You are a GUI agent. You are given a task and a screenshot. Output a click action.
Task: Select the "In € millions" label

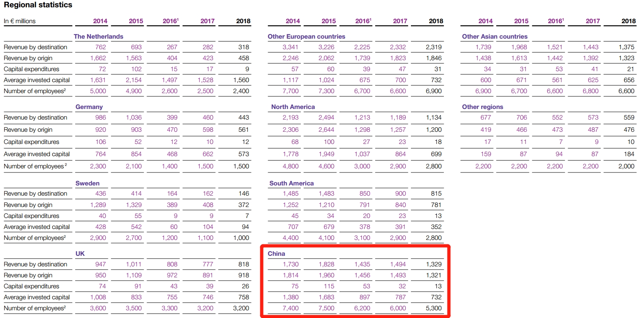(19, 21)
